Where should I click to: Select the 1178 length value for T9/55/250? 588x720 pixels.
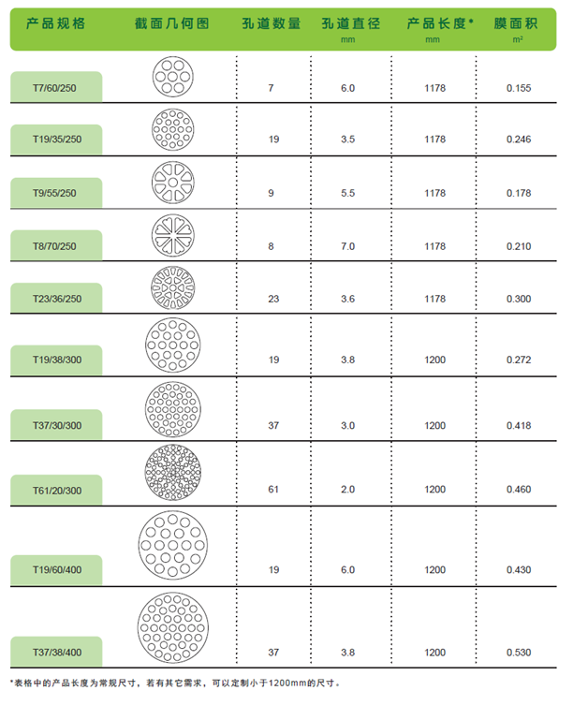pos(435,193)
